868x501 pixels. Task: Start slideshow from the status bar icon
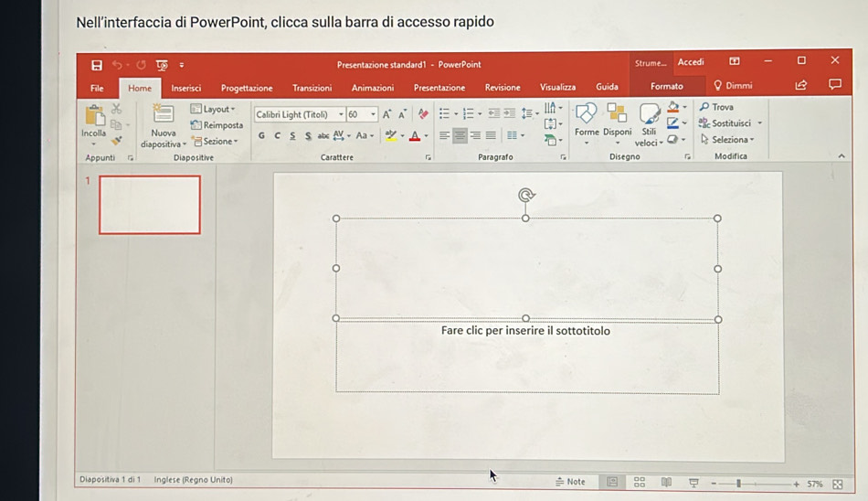point(693,483)
